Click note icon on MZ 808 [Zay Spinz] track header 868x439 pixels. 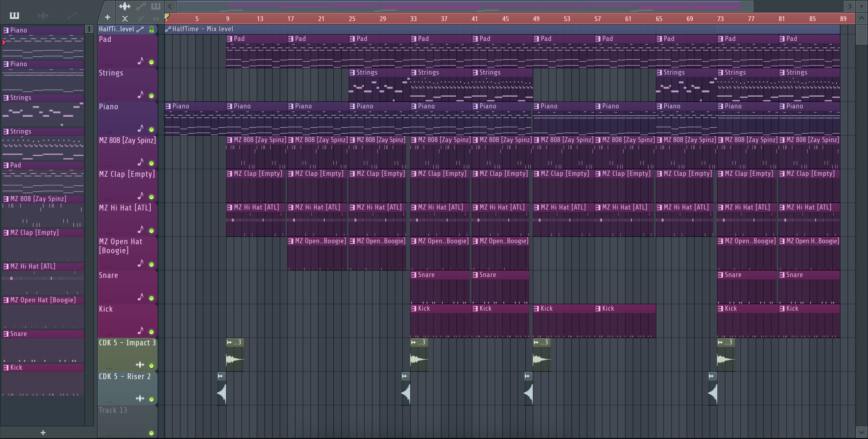click(x=140, y=162)
